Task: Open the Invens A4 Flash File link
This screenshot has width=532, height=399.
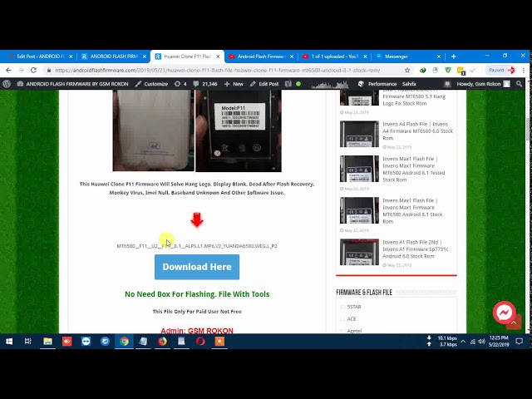Action: pos(417,131)
